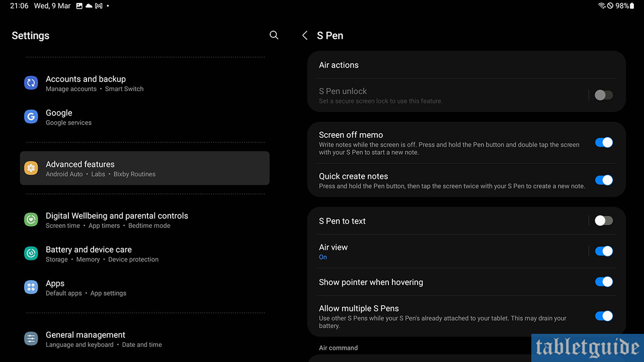Open Air view details
The image size is (644, 362).
click(448, 251)
